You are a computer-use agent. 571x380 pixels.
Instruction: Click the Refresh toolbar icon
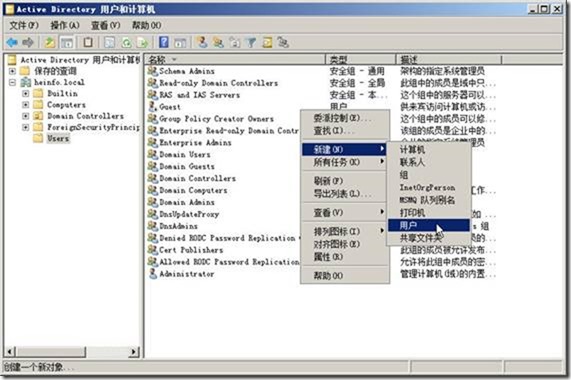point(126,43)
